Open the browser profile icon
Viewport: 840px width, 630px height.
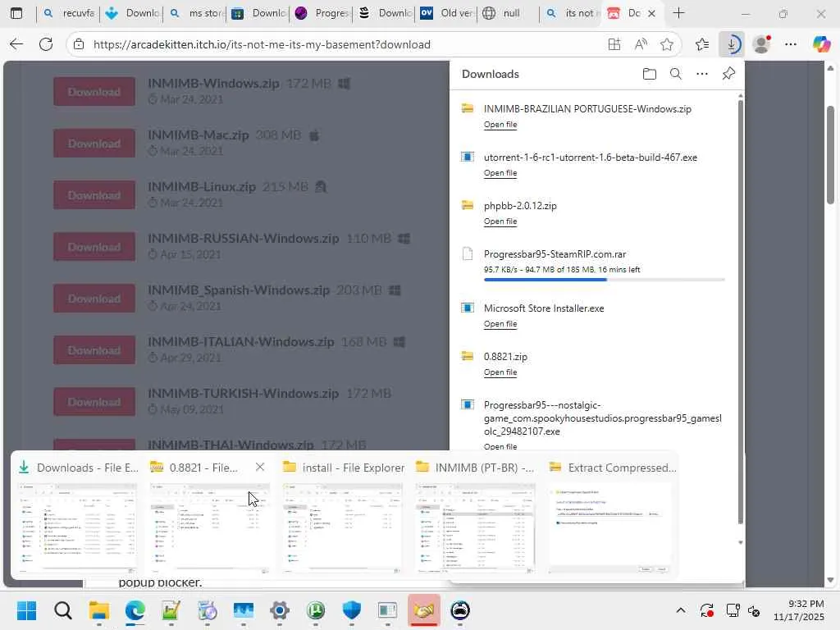762,44
